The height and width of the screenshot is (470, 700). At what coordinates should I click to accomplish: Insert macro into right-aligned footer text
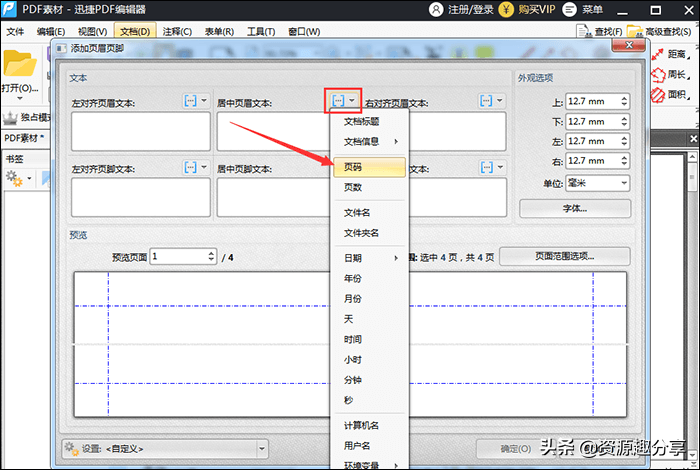coord(487,167)
